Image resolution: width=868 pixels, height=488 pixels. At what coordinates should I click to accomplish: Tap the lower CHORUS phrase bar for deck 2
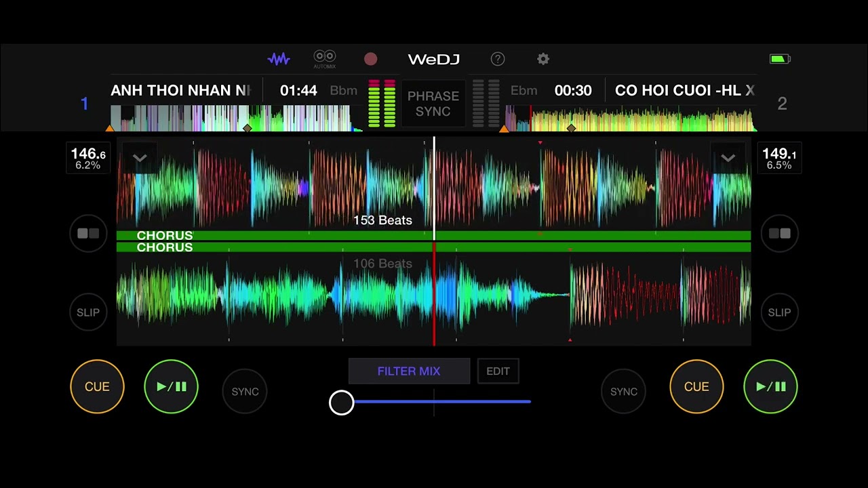[434, 247]
